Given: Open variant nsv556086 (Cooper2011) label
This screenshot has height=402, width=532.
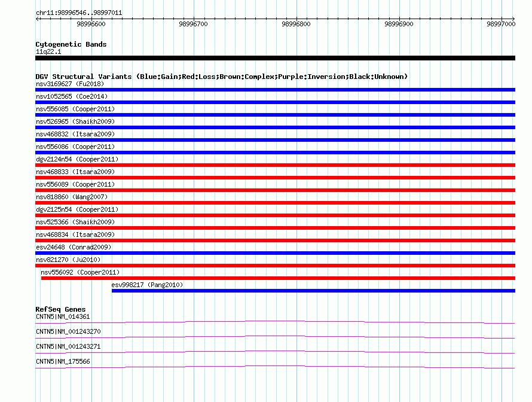Looking at the screenshot, I should coord(75,147).
